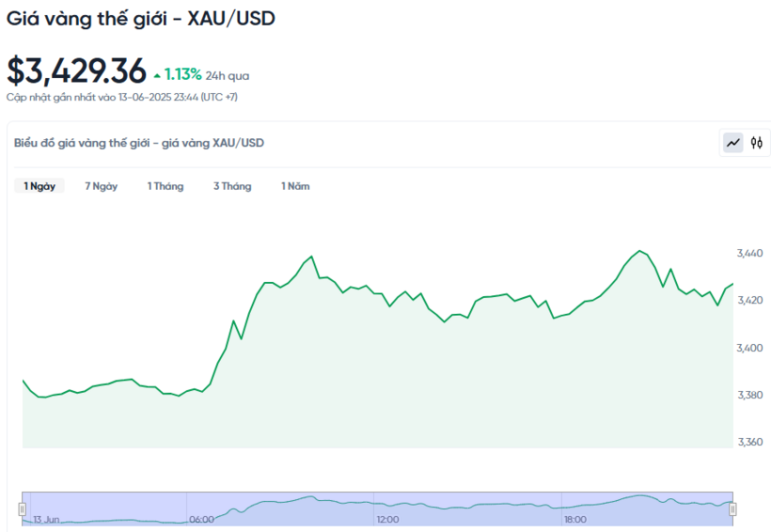This screenshot has width=771, height=532.
Task: Click the left range navigator handle
Action: click(22, 509)
